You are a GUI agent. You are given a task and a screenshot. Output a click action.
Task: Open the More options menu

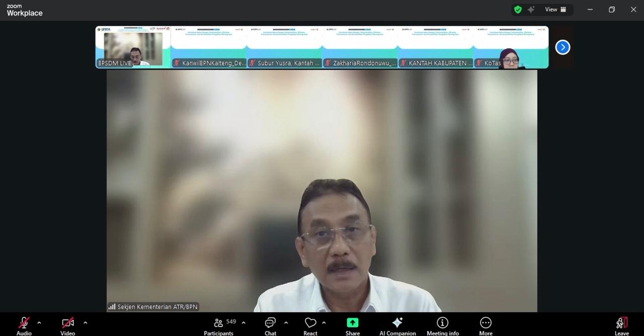tap(486, 324)
